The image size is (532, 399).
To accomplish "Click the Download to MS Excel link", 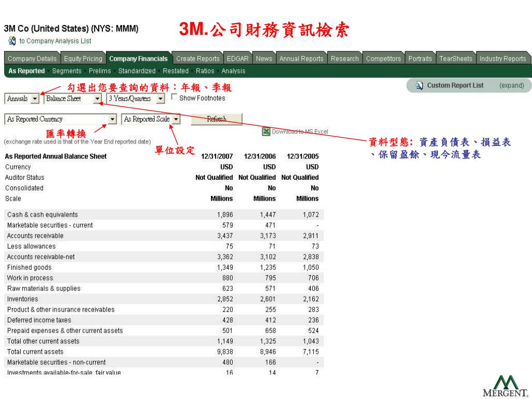I will 300,131.
